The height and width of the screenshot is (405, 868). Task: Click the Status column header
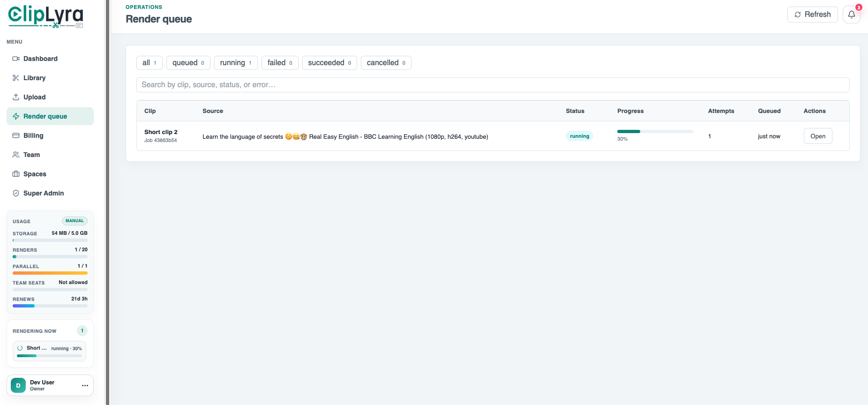click(x=575, y=111)
